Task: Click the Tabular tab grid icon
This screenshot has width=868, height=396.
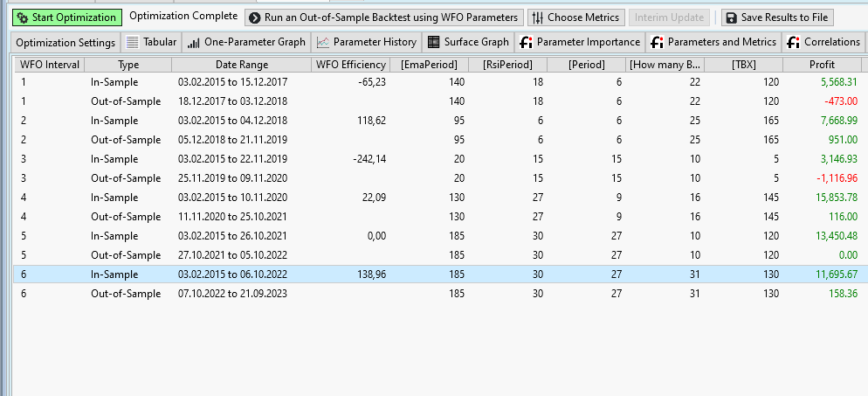Action: [133, 42]
